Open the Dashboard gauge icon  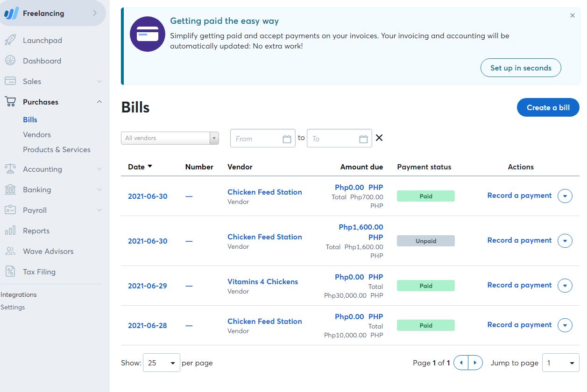(x=10, y=61)
